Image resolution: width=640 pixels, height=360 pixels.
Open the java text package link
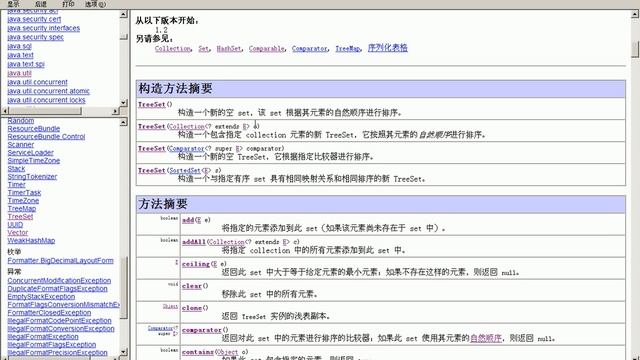(20, 55)
